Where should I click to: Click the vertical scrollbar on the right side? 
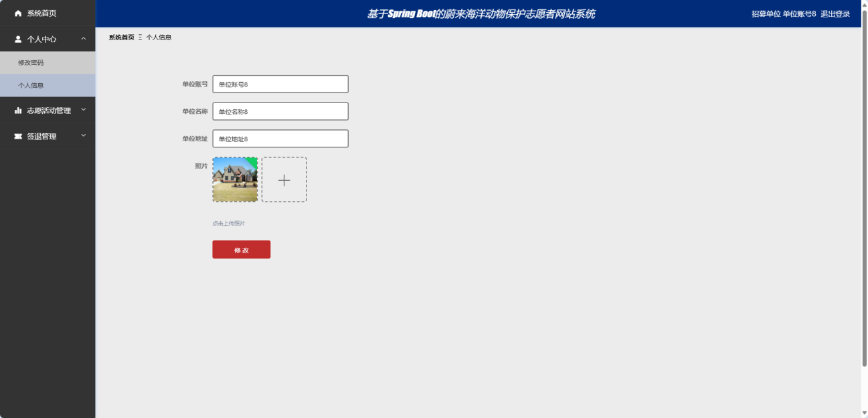(864, 188)
